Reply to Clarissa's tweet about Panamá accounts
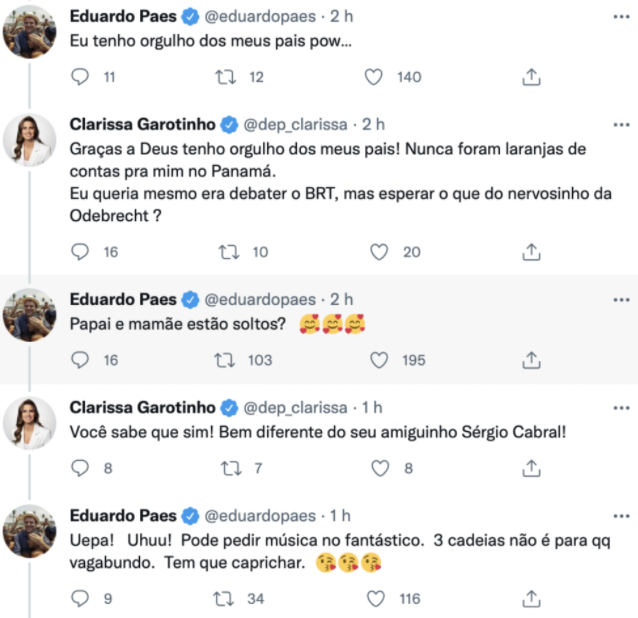Screen dimensions: 638x618 82,252
